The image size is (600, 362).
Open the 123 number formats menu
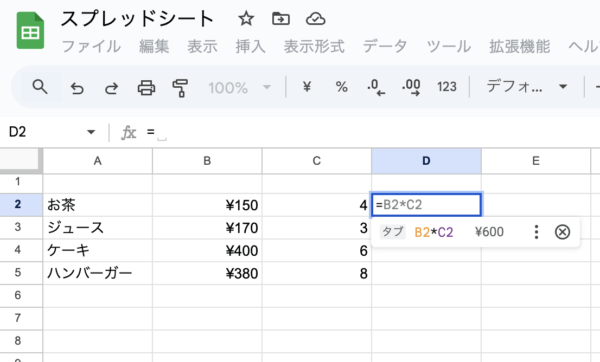click(x=447, y=87)
